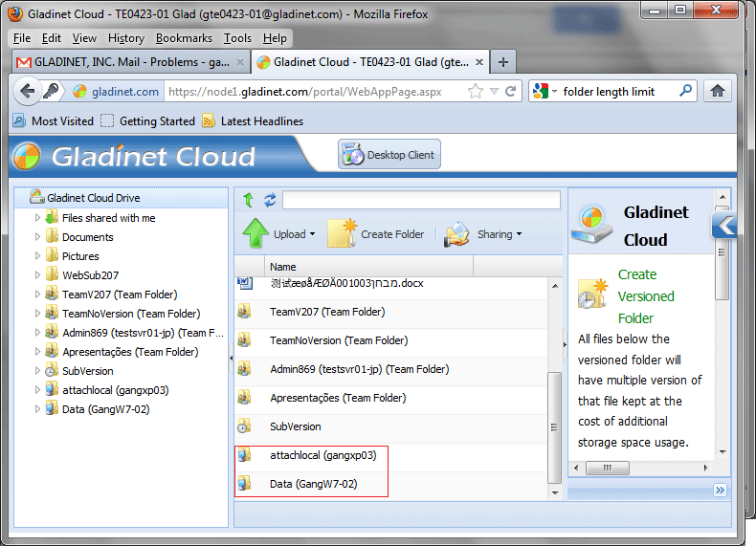Viewport: 756px width, 546px height.
Task: Open the Help menu
Action: pyautogui.click(x=275, y=38)
